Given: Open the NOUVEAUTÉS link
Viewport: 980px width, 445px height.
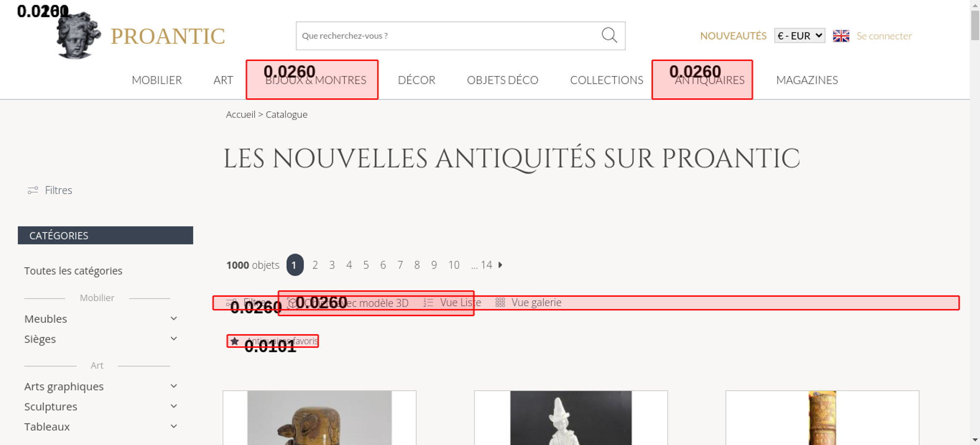Looking at the screenshot, I should pyautogui.click(x=733, y=36).
